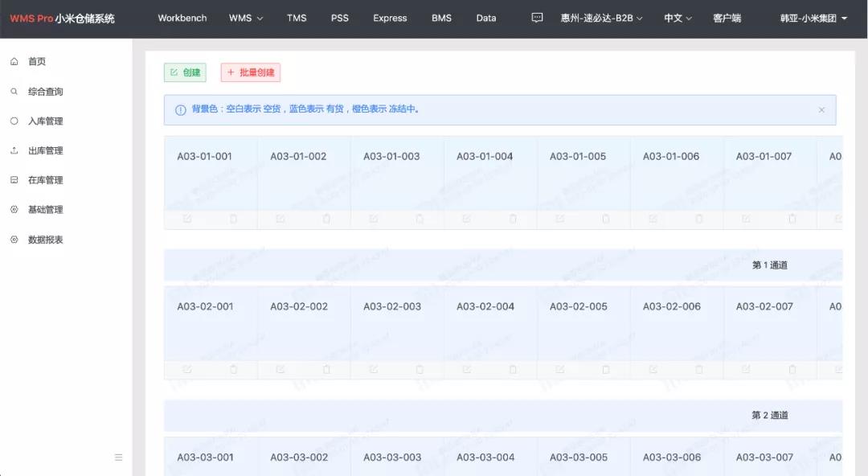Image resolution: width=868 pixels, height=476 pixels.
Task: Click the red 批量创建 button
Action: (251, 72)
